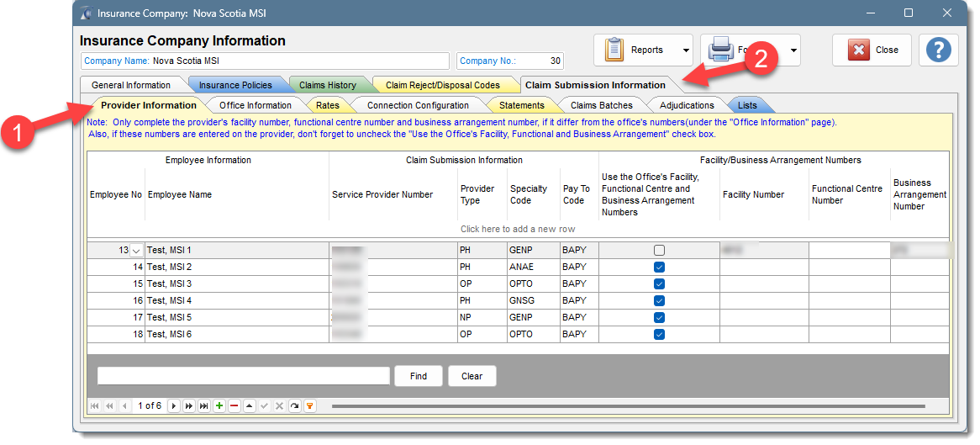Viewport: 980px width, 445px height.
Task: Go to last record in navigator
Action: point(203,406)
